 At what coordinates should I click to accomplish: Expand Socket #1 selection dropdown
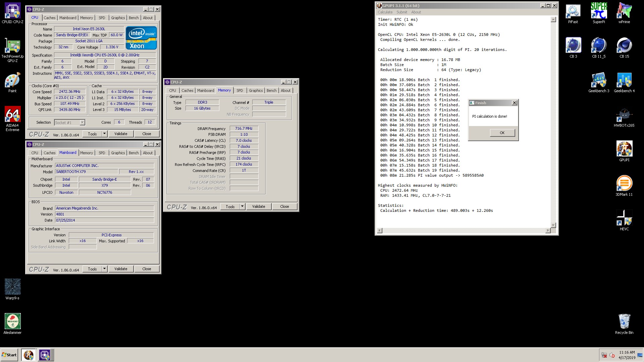click(x=82, y=122)
